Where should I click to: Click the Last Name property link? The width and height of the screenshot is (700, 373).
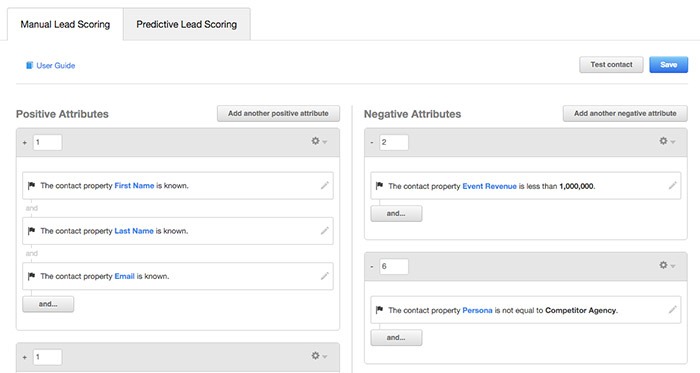(x=134, y=231)
